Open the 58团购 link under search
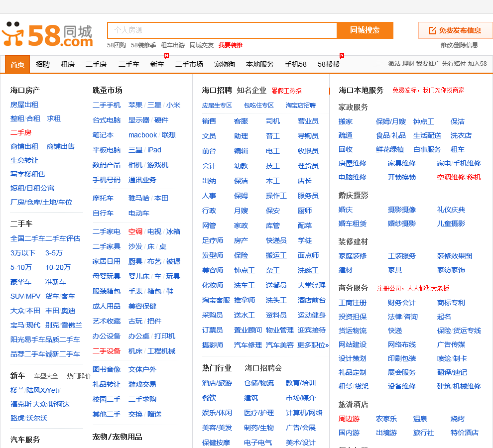The image size is (493, 448). click(117, 45)
